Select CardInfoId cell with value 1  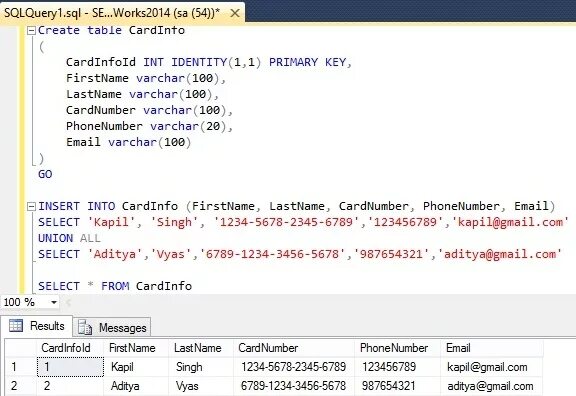(x=70, y=367)
